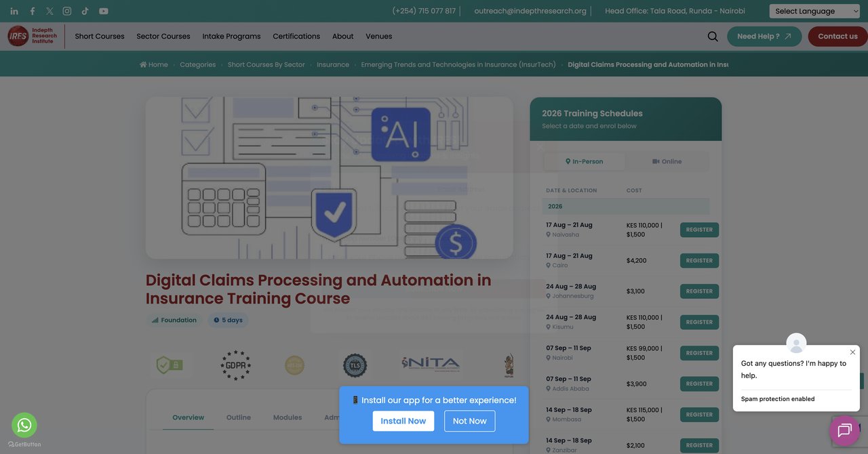Click the Foundation level badge
The width and height of the screenshot is (868, 454).
click(174, 321)
